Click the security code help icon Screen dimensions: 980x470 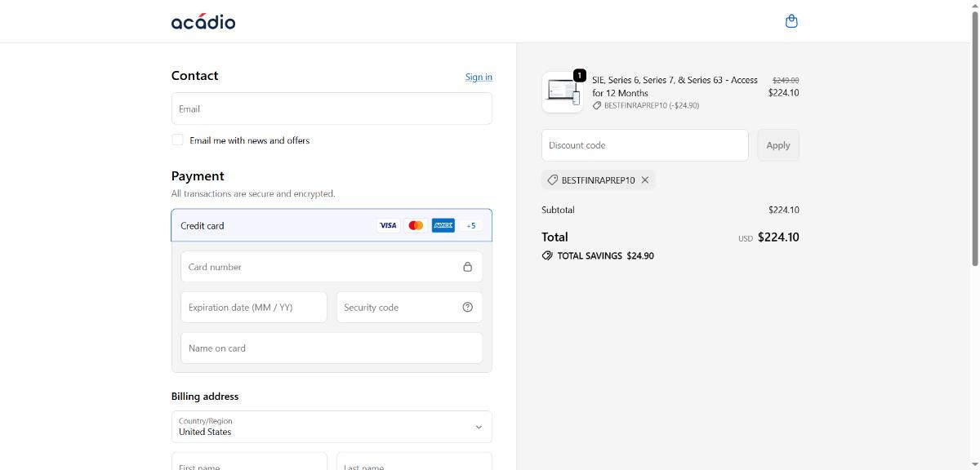467,307
